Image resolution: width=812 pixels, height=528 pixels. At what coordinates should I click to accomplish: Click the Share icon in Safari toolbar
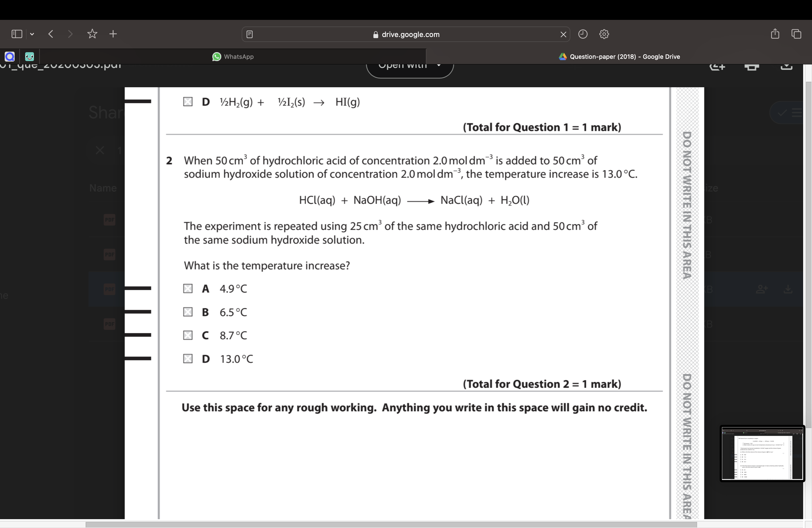click(775, 33)
